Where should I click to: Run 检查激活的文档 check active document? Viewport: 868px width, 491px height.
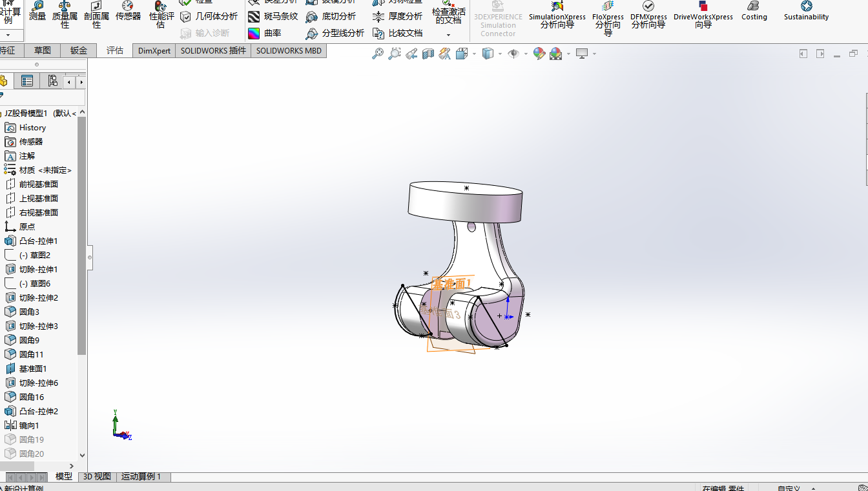pyautogui.click(x=448, y=13)
